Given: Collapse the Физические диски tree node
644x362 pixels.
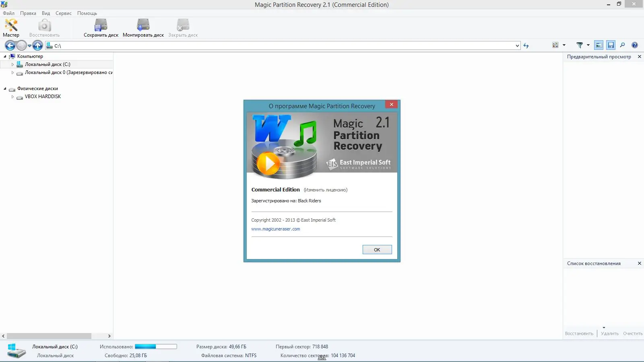Looking at the screenshot, I should [x=5, y=88].
